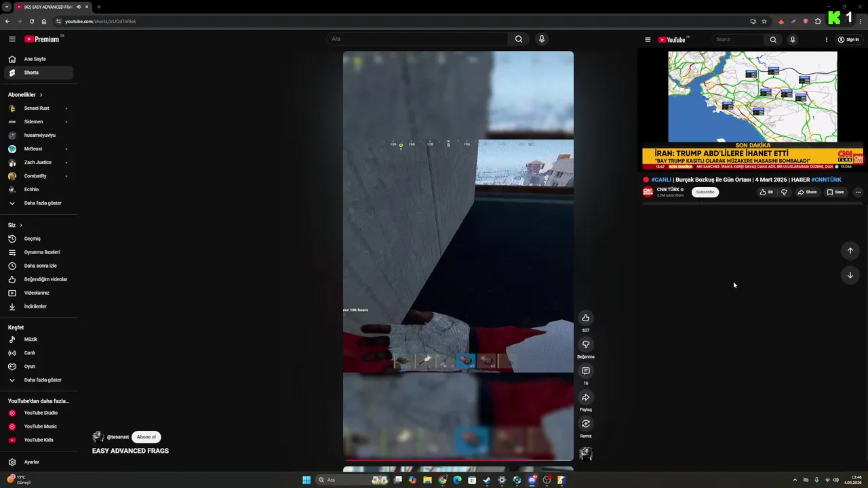The width and height of the screenshot is (868, 488).
Task: Open the tab search dropdown arrow
Action: (7, 7)
